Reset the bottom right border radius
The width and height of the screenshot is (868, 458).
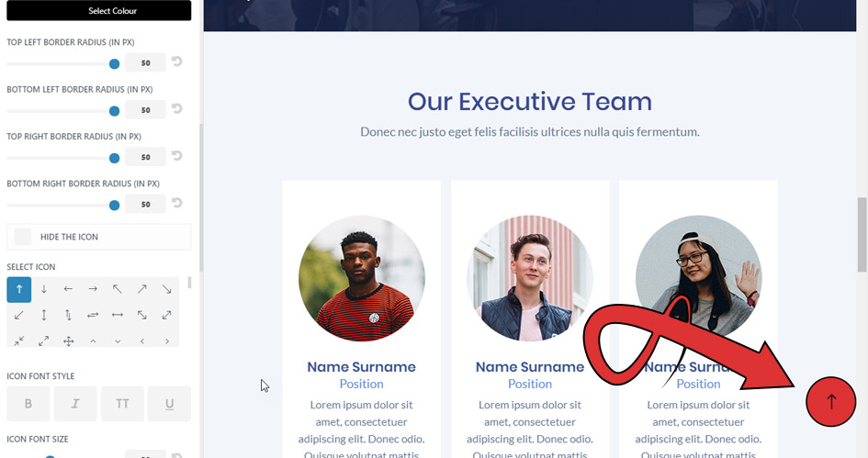coord(177,203)
